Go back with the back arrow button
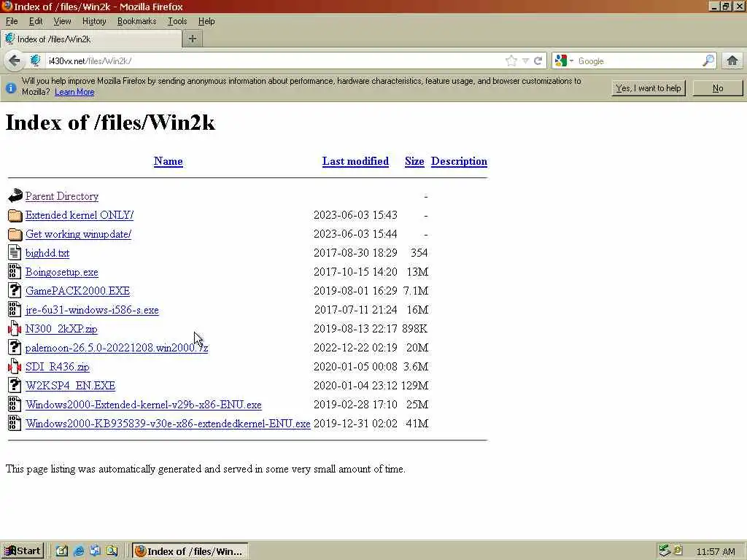This screenshot has height=560, width=747. click(x=15, y=61)
